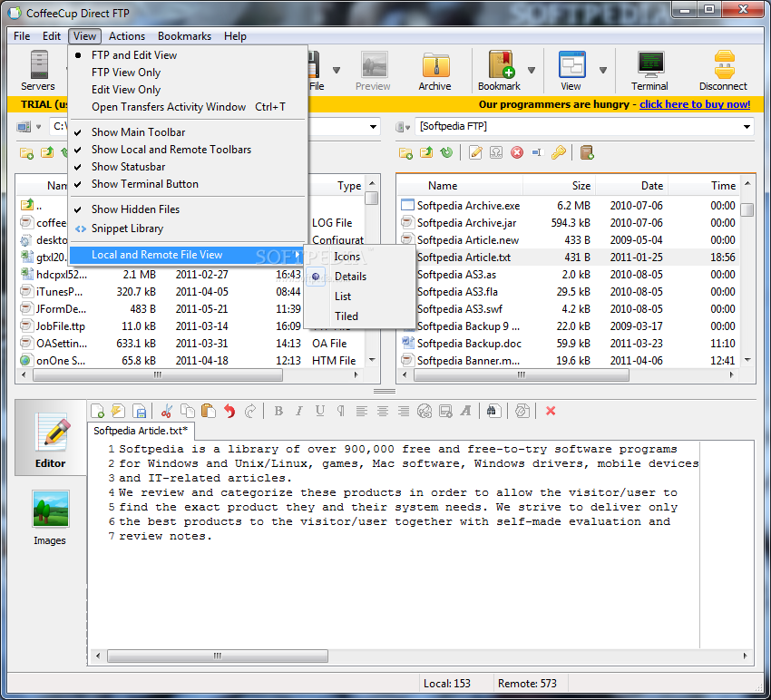Add remote folder bookmark with brown book icon

point(587,153)
